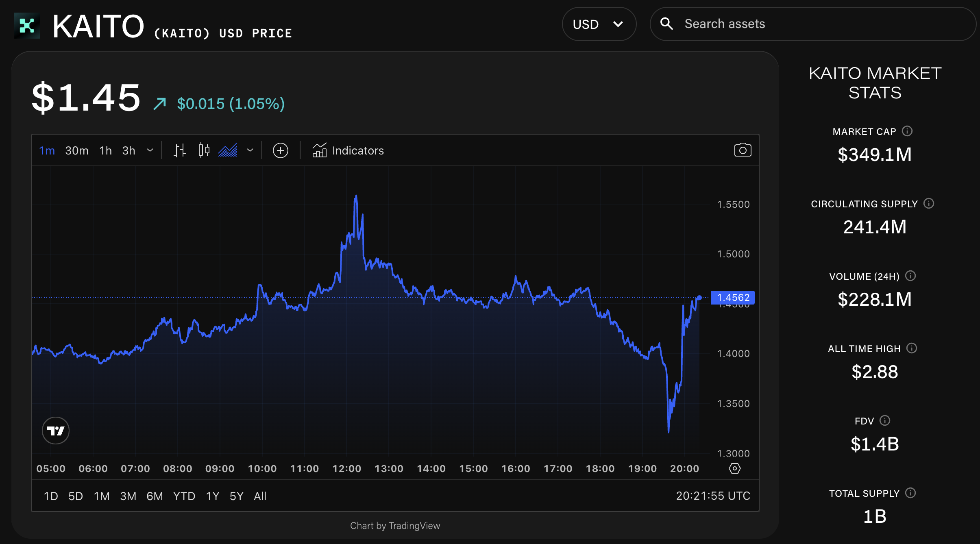Select the area chart style icon
The width and height of the screenshot is (980, 544).
[x=228, y=150]
